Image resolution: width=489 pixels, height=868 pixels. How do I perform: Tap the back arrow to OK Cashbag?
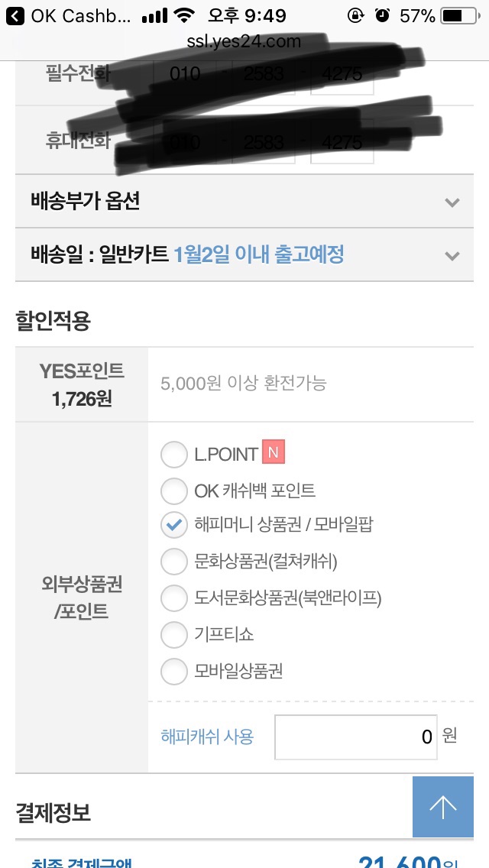click(15, 15)
